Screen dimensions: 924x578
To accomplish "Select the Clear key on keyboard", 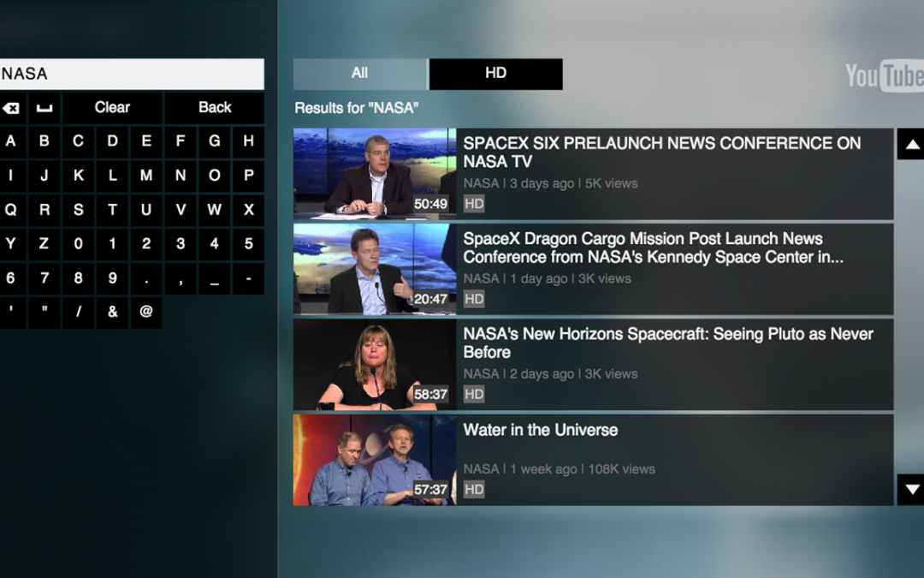I will click(112, 108).
